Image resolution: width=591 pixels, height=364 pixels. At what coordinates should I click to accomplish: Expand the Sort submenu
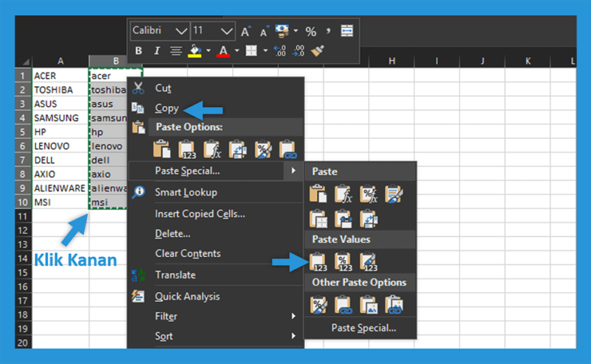tap(216, 336)
